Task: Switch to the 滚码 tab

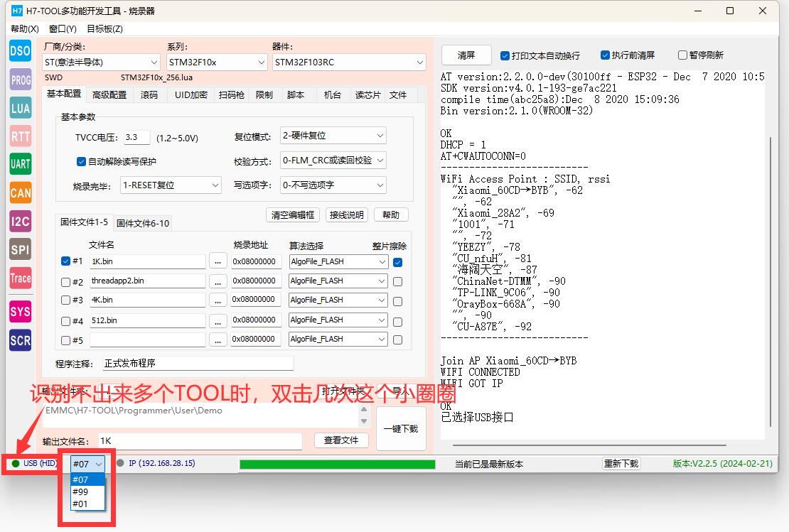Action: pyautogui.click(x=149, y=94)
